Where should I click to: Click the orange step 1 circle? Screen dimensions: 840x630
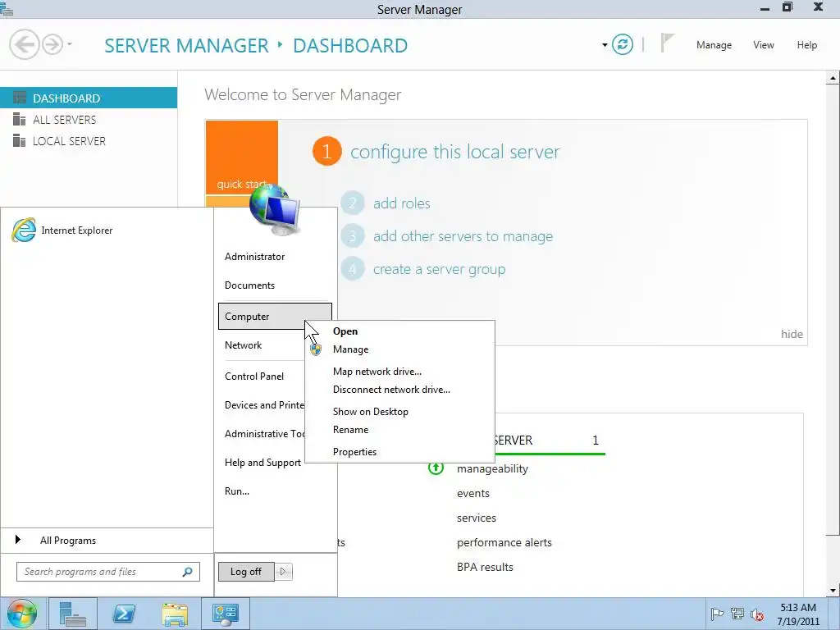[326, 151]
